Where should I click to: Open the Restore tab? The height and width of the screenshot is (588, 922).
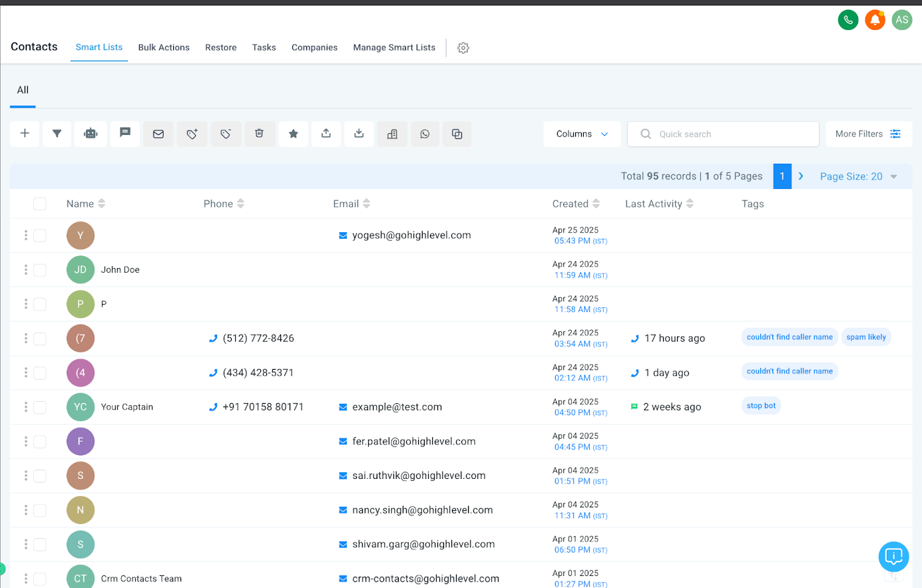(x=221, y=48)
